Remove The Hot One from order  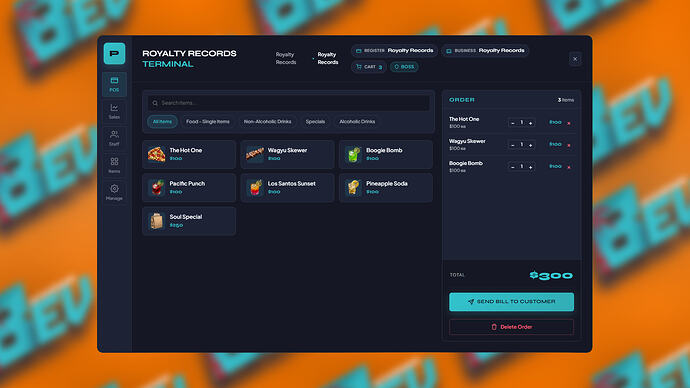[x=569, y=123]
